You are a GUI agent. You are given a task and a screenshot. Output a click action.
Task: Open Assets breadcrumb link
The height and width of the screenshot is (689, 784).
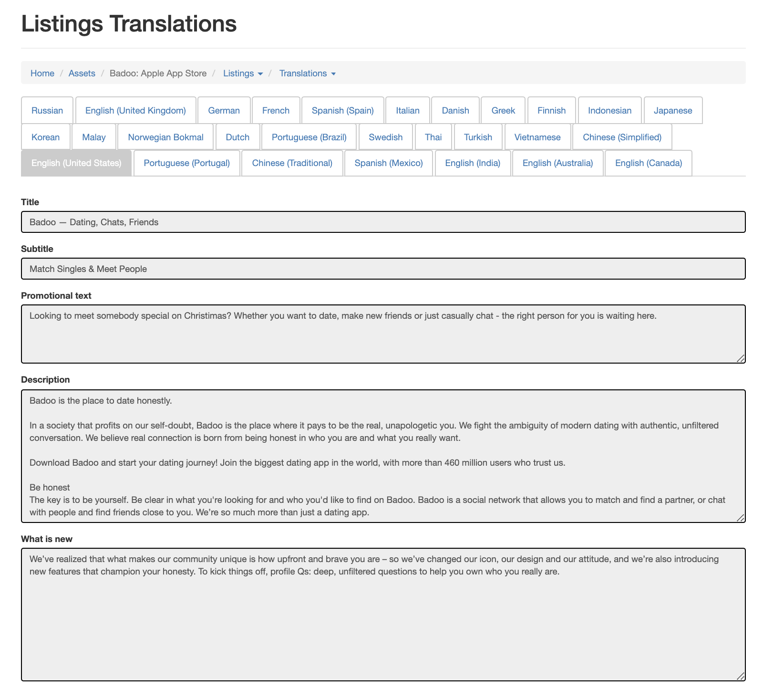(82, 73)
